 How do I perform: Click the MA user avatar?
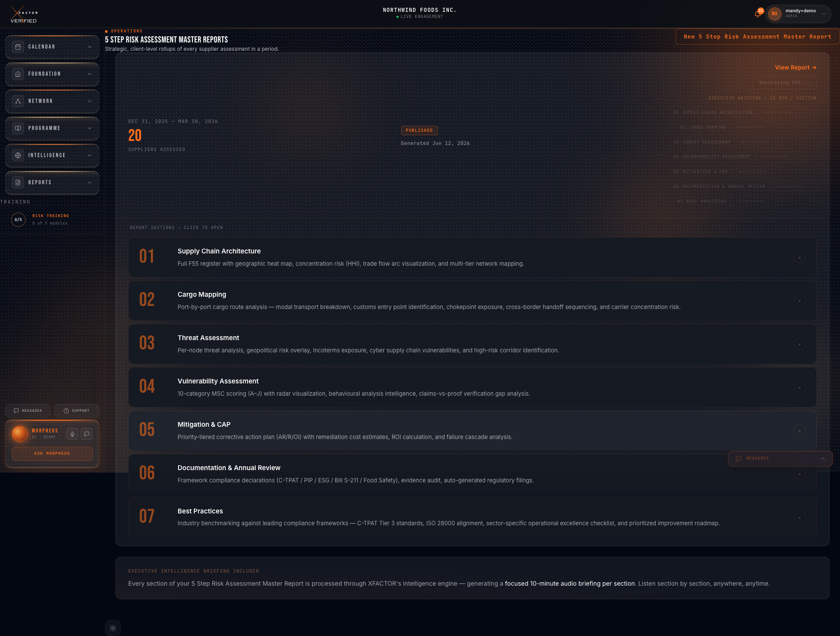tap(774, 14)
